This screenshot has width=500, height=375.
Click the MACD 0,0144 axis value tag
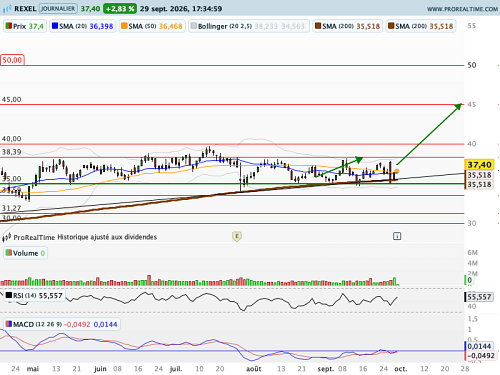tap(479, 346)
